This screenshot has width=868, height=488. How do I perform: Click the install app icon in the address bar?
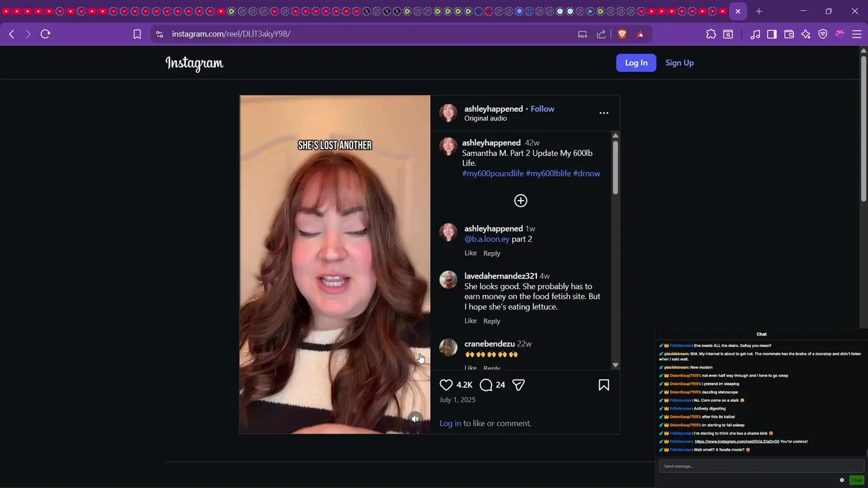click(x=583, y=34)
